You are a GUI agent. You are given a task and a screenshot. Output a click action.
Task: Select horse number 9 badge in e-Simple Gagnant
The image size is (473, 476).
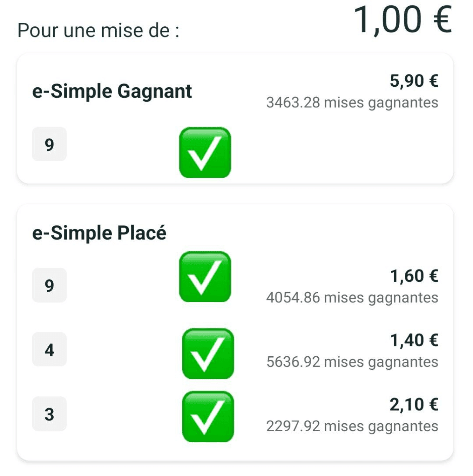pos(49,144)
